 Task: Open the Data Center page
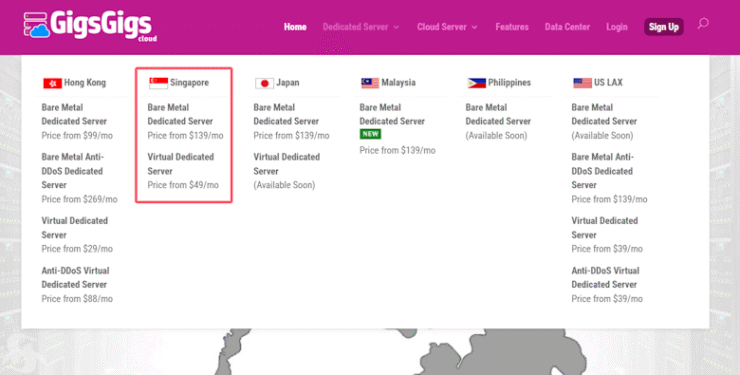click(x=567, y=27)
